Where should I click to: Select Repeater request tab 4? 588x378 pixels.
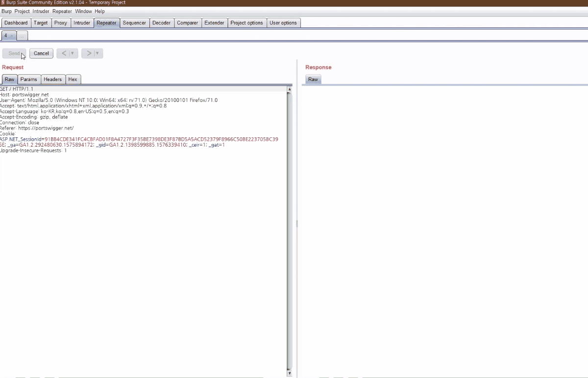[x=6, y=36]
